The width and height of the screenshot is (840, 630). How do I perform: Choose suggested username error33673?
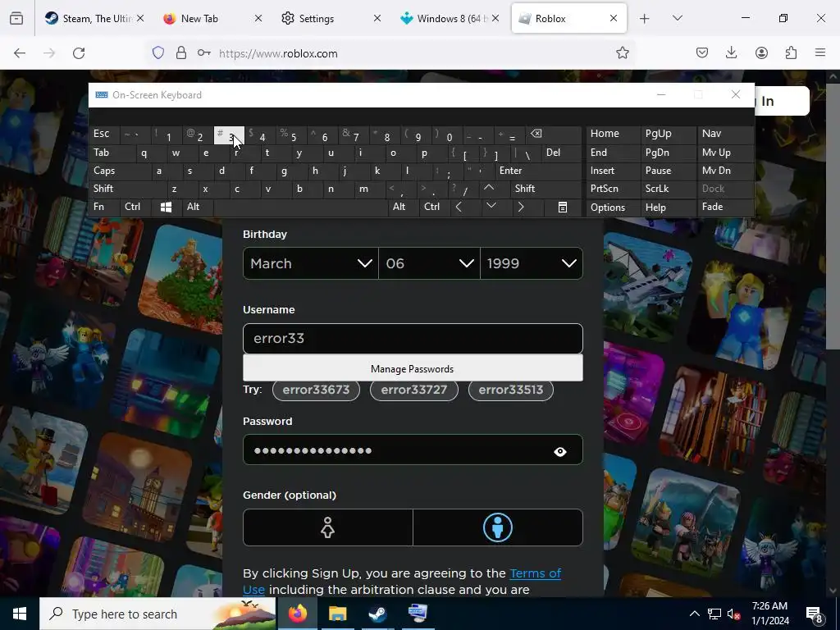(x=316, y=390)
